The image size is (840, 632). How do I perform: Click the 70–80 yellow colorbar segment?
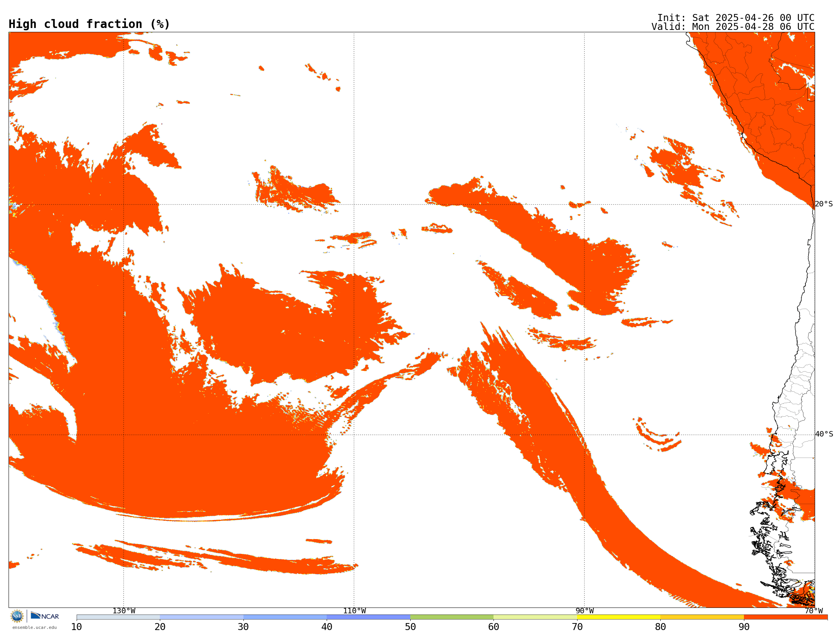coord(619,617)
